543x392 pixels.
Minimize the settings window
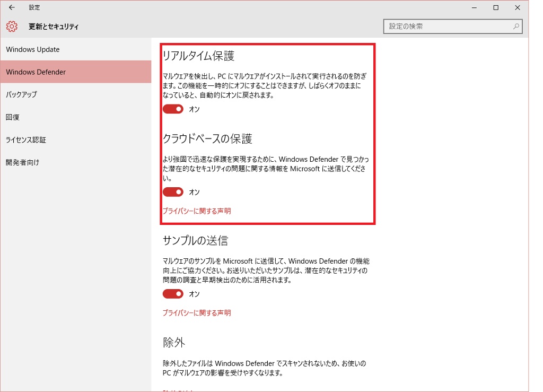point(475,7)
